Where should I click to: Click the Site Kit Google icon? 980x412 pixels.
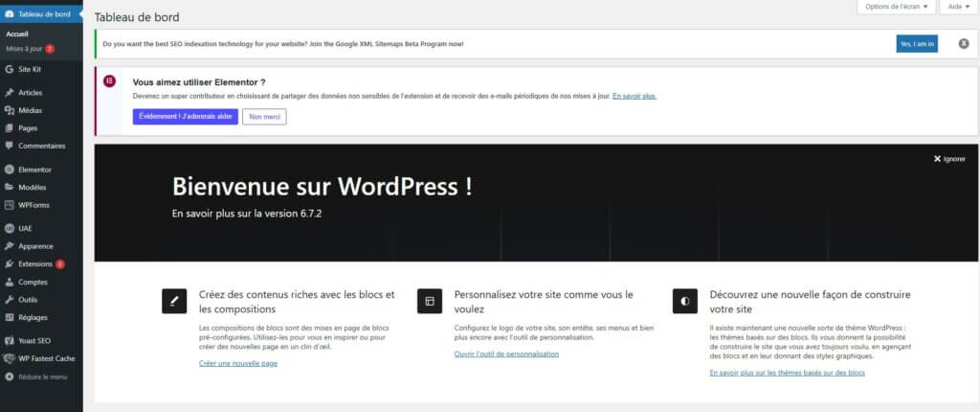click(9, 70)
